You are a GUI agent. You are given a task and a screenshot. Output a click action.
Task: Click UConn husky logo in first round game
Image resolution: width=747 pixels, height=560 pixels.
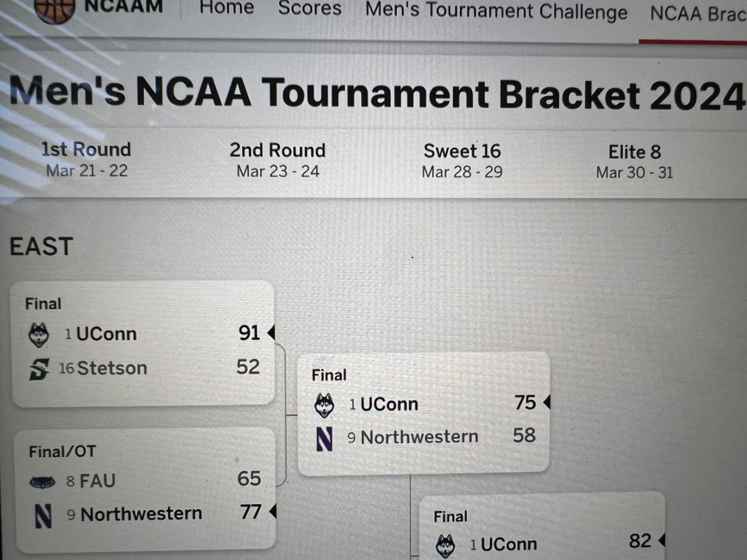point(39,335)
